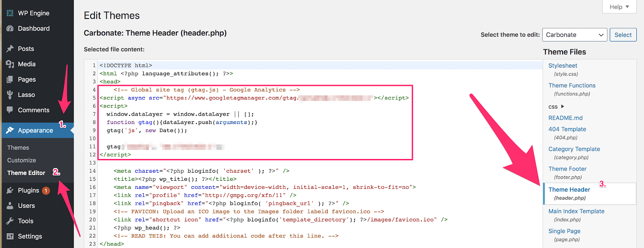644x248 pixels.
Task: Click the WP Engine icon
Action: pos(10,13)
